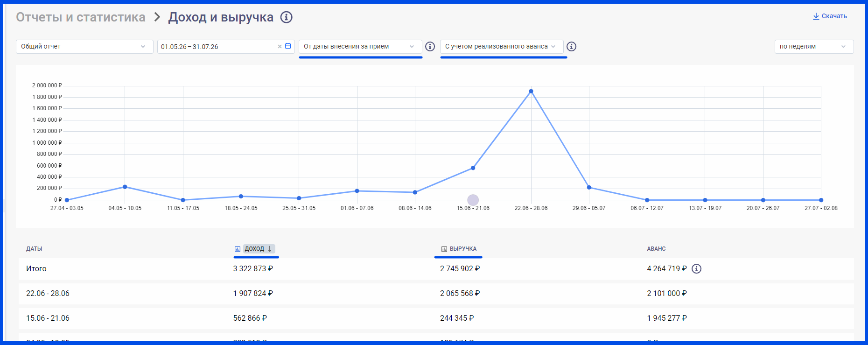Open the calendar picker icon
The width and height of the screenshot is (868, 345).
click(288, 46)
